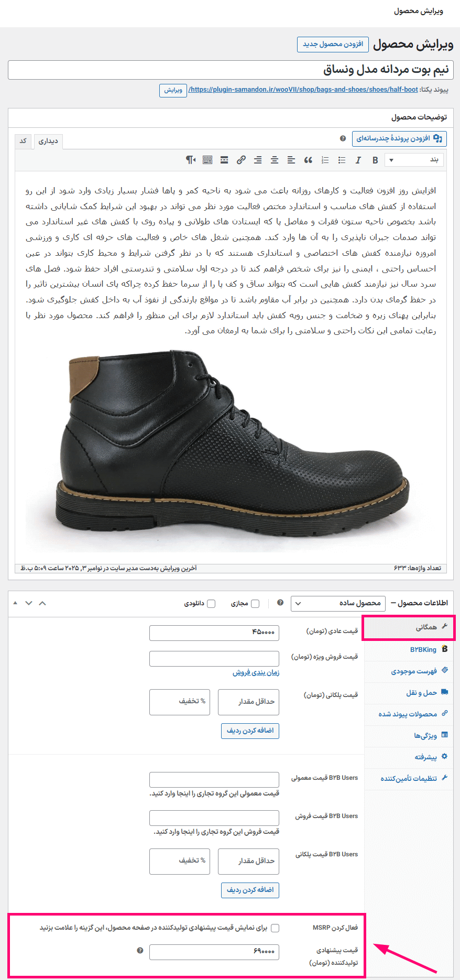
Task: Check the دانلودی (downloadable) checkbox
Action: 211,604
